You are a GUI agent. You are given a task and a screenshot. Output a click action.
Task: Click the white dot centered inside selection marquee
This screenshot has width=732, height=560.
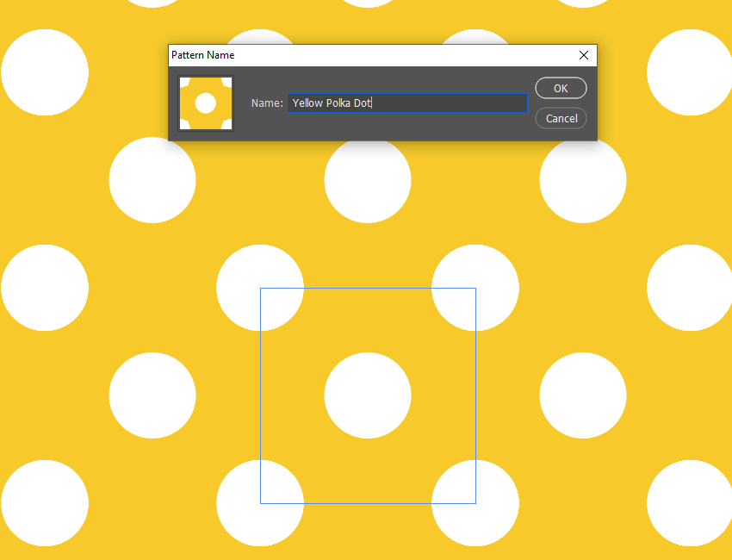(368, 395)
